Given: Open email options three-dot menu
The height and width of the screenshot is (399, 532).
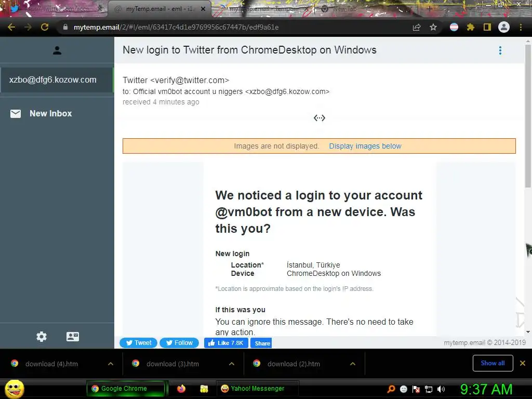Looking at the screenshot, I should click(500, 50).
